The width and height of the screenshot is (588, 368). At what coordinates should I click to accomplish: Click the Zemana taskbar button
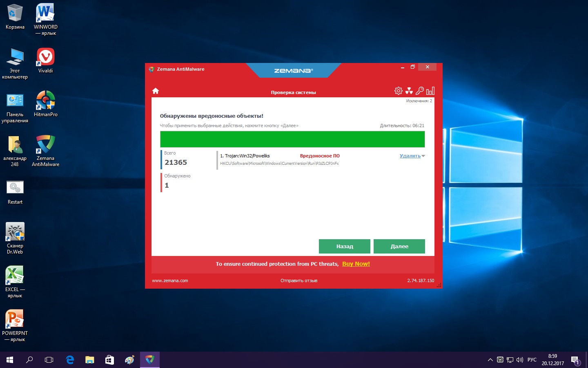pyautogui.click(x=150, y=360)
